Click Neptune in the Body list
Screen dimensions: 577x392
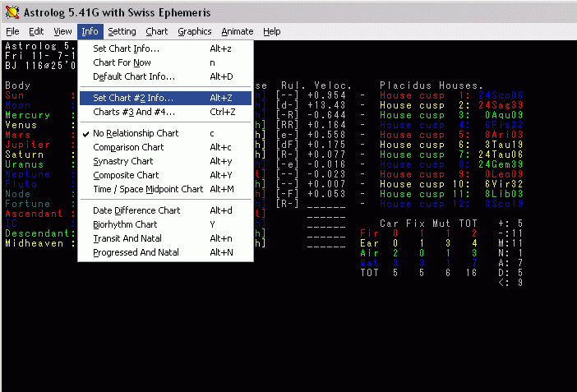coord(28,174)
